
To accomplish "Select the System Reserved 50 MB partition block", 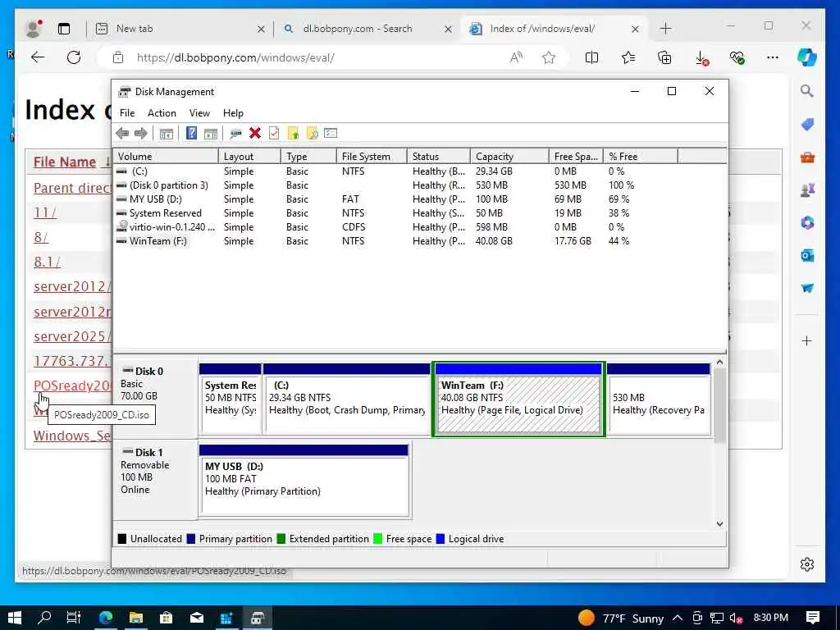I will coord(230,399).
